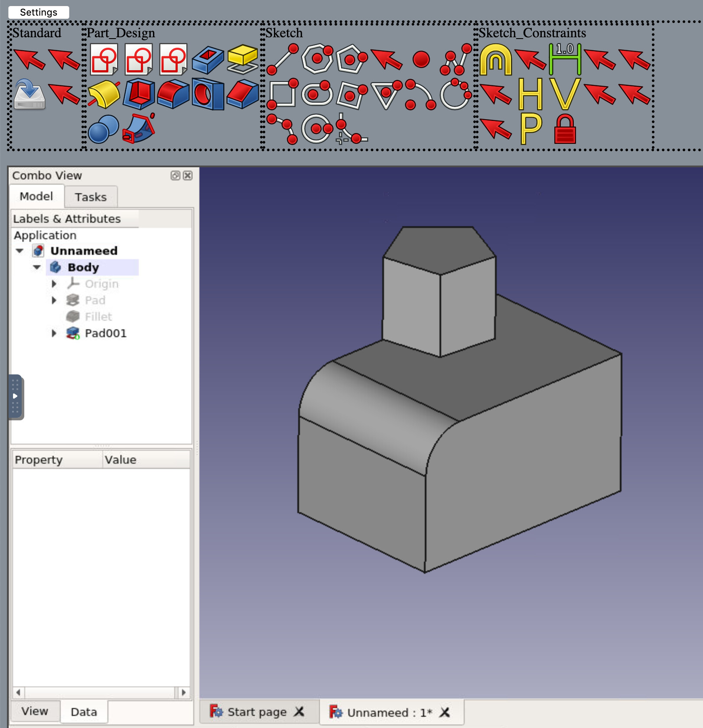Expand the Origin tree item
The height and width of the screenshot is (728, 703).
(x=54, y=284)
